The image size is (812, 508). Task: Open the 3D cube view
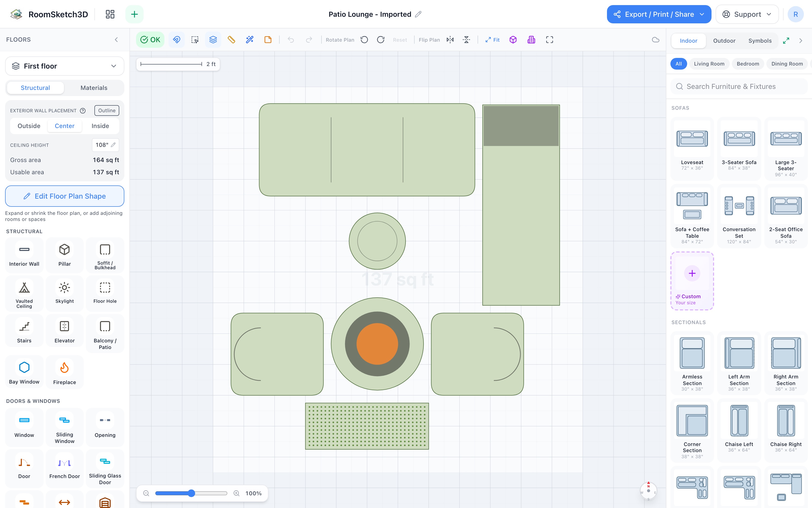click(513, 40)
